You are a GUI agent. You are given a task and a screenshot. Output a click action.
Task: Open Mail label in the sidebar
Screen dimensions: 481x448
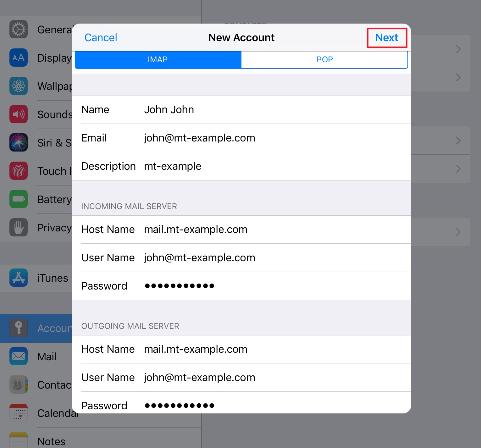tap(47, 357)
